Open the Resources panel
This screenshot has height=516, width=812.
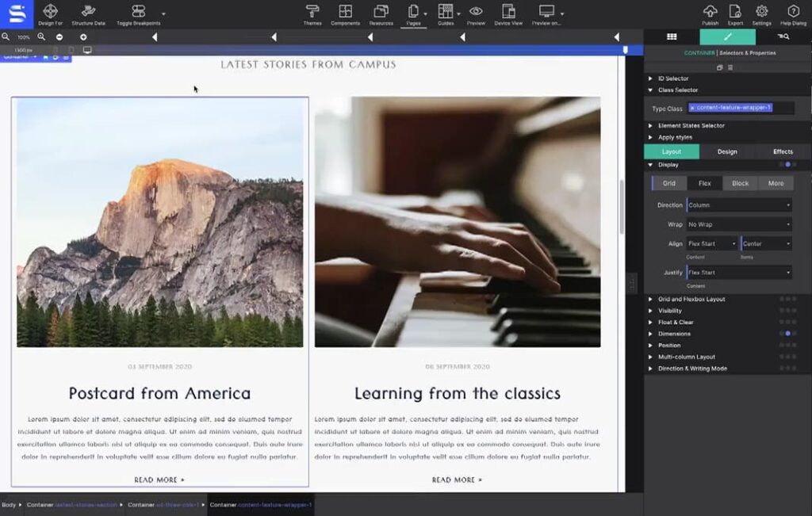pyautogui.click(x=381, y=12)
